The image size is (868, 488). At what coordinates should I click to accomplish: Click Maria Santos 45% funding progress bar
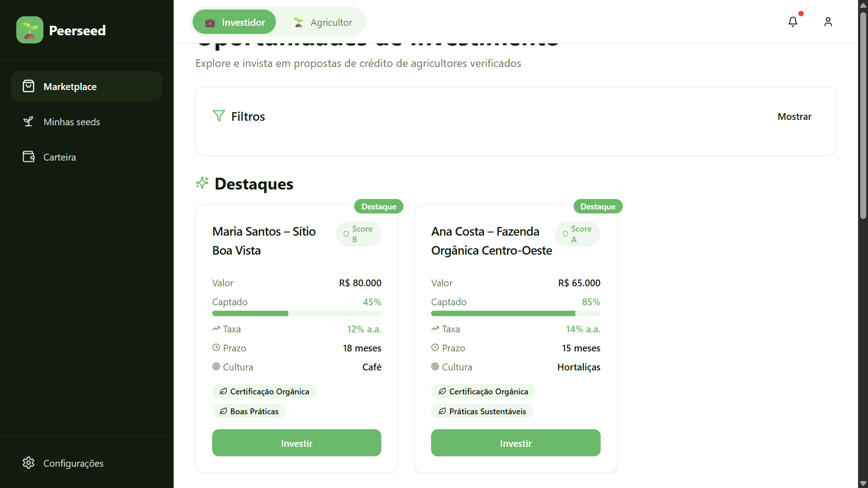(x=296, y=313)
